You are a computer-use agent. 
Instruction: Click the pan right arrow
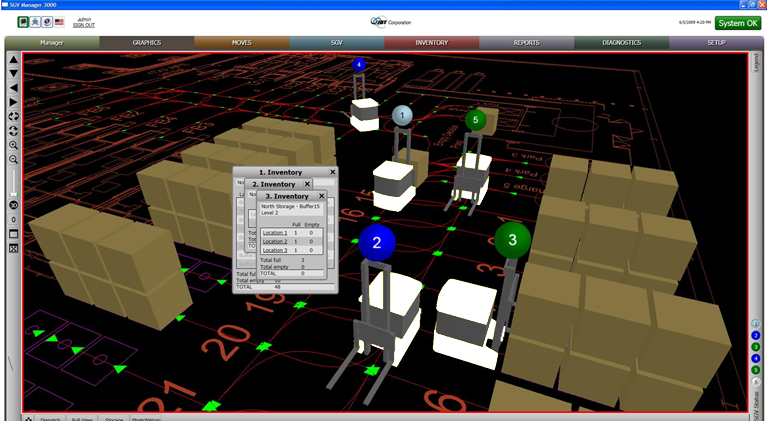(14, 102)
